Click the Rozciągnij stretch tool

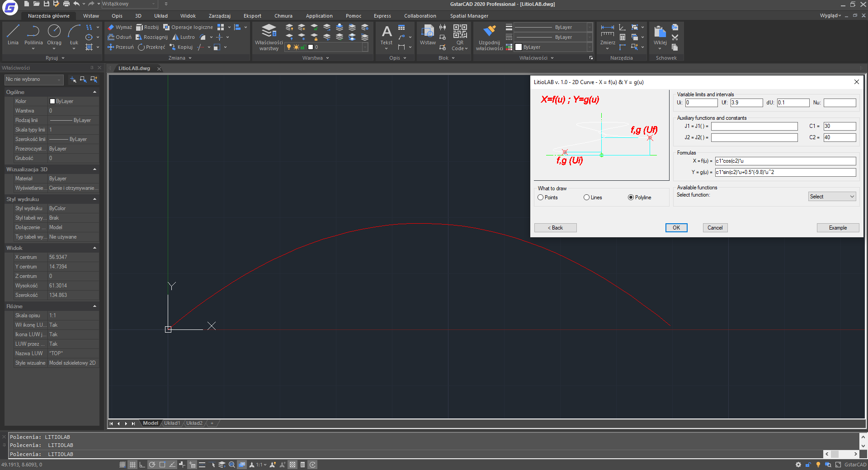tap(151, 37)
